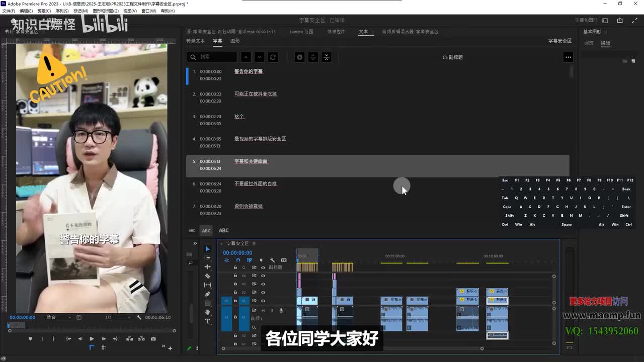Click add new caption segment button
644x362 pixels.
(299, 57)
